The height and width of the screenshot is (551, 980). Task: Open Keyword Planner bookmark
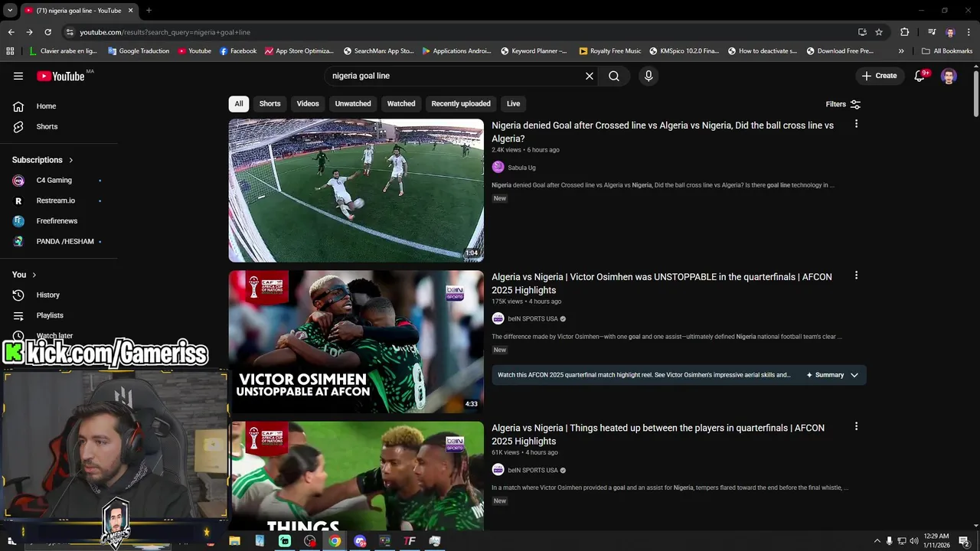[x=534, y=51]
